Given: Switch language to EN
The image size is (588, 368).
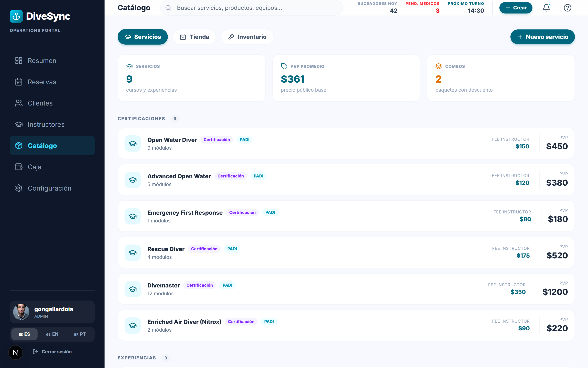Looking at the screenshot, I should (52, 334).
